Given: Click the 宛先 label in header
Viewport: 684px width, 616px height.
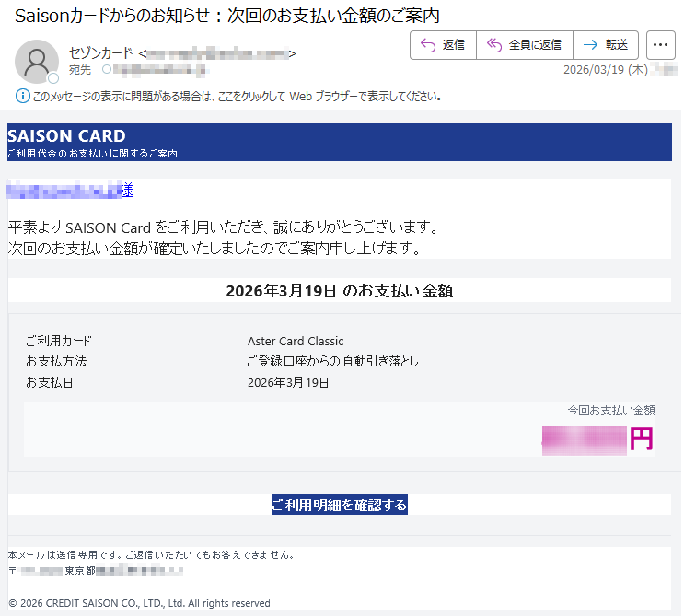Looking at the screenshot, I should point(80,70).
